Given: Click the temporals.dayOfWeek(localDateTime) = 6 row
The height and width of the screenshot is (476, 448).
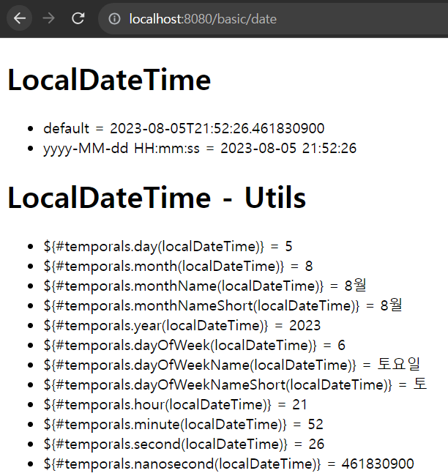Looking at the screenshot, I should click(x=194, y=345).
